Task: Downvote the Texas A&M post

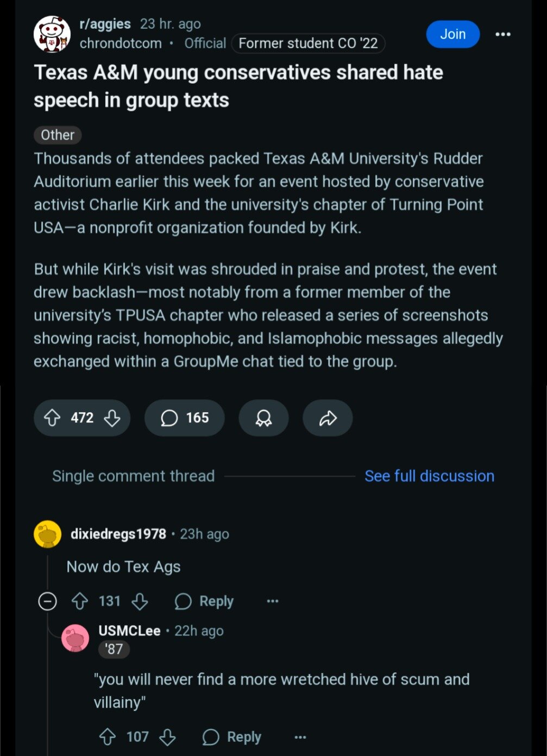Action: pyautogui.click(x=112, y=418)
